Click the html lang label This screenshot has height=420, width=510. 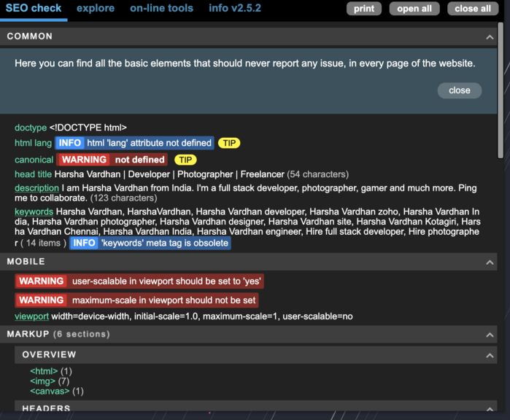(33, 143)
